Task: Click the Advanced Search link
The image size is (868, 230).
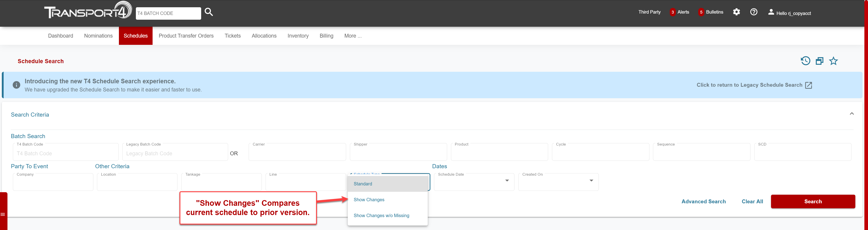Action: pos(703,201)
